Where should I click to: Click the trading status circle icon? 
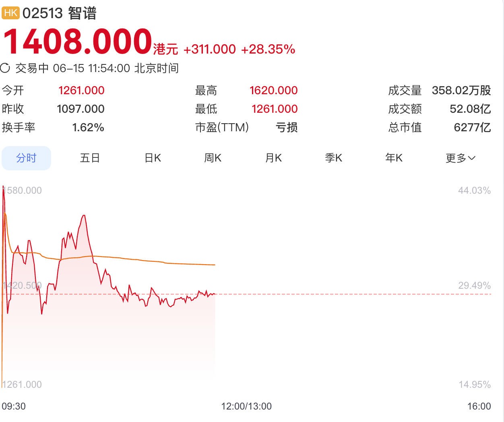(x=5, y=68)
